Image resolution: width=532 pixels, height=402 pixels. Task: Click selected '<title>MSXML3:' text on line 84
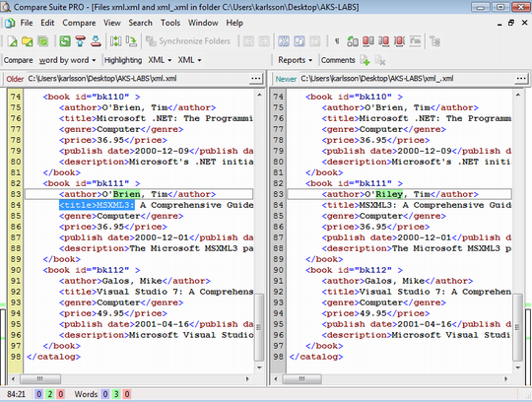[97, 205]
